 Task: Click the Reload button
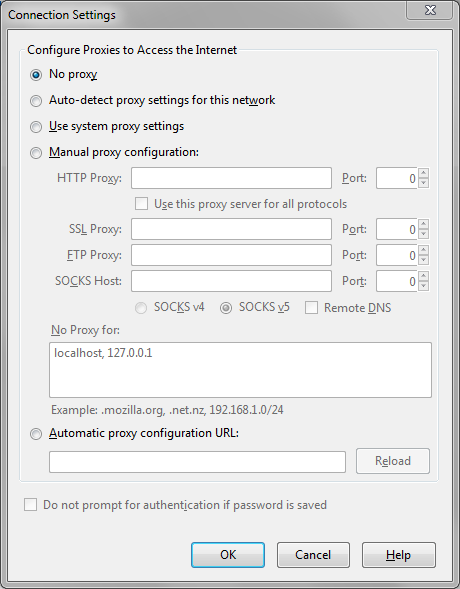393,461
